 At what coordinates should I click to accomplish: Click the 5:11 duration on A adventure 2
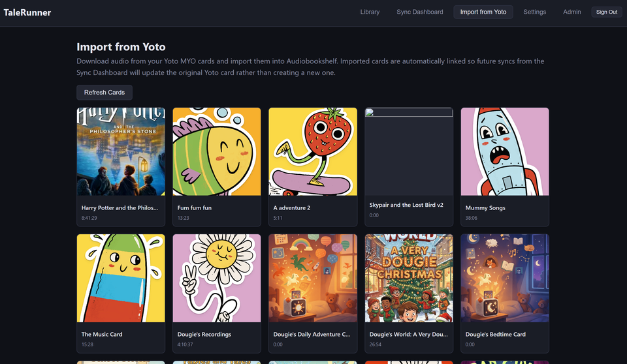pyautogui.click(x=278, y=218)
